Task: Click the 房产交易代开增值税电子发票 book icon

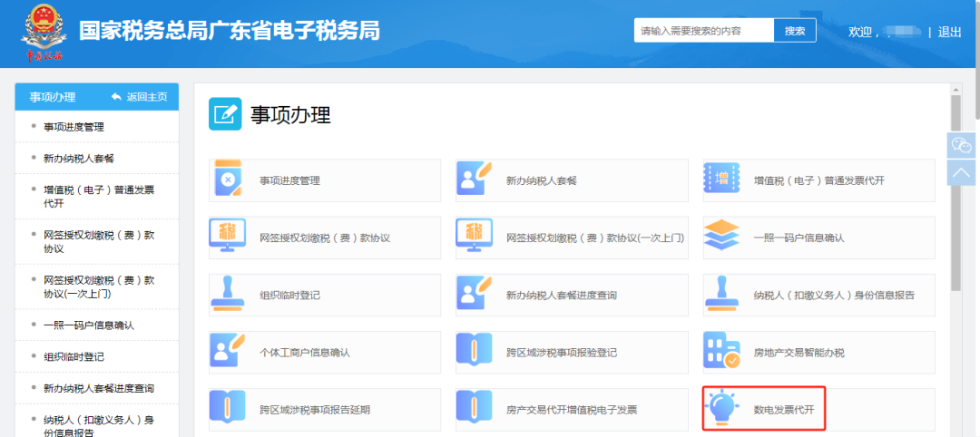Action: pos(474,408)
